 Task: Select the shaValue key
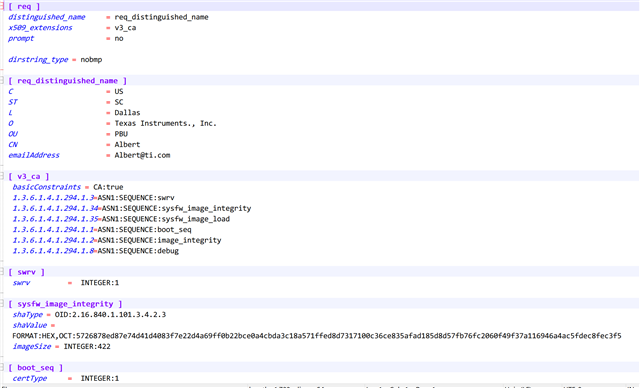[x=29, y=325]
